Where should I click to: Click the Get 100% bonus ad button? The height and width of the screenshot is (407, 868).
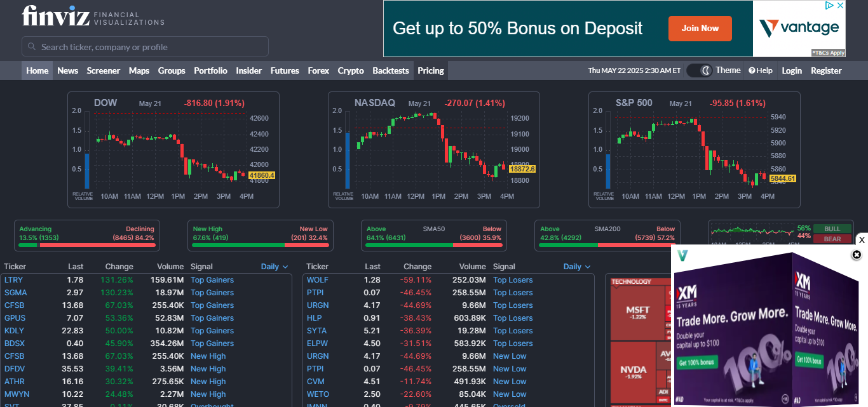(696, 363)
